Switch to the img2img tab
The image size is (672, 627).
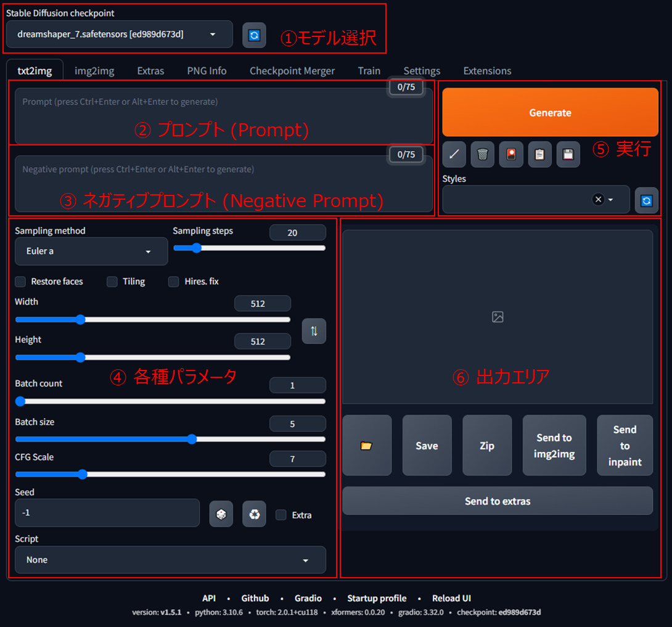[x=94, y=71]
